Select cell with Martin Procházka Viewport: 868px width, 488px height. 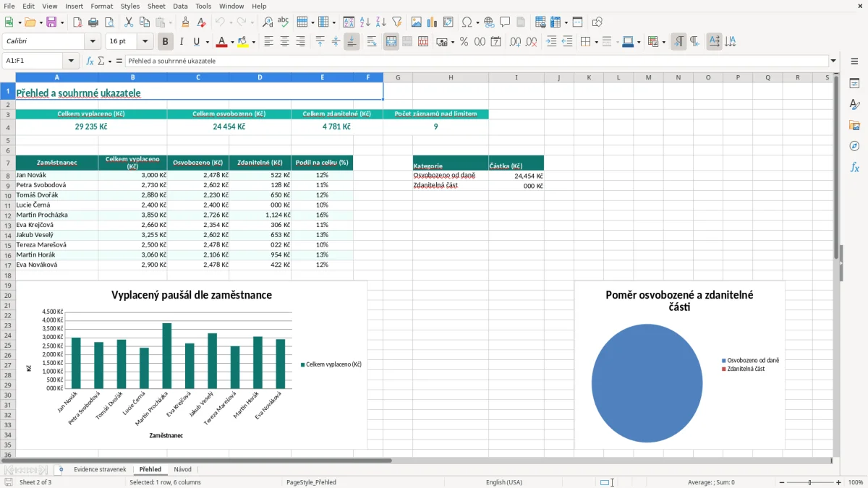click(x=57, y=215)
